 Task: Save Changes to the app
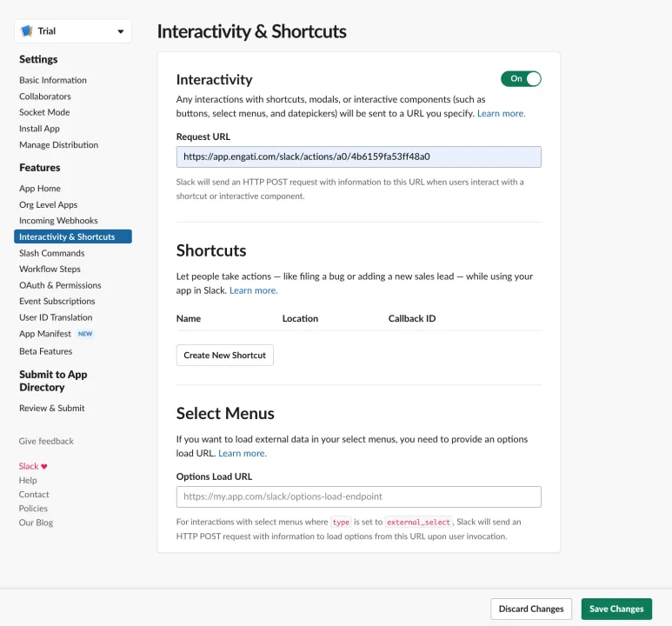click(x=616, y=609)
